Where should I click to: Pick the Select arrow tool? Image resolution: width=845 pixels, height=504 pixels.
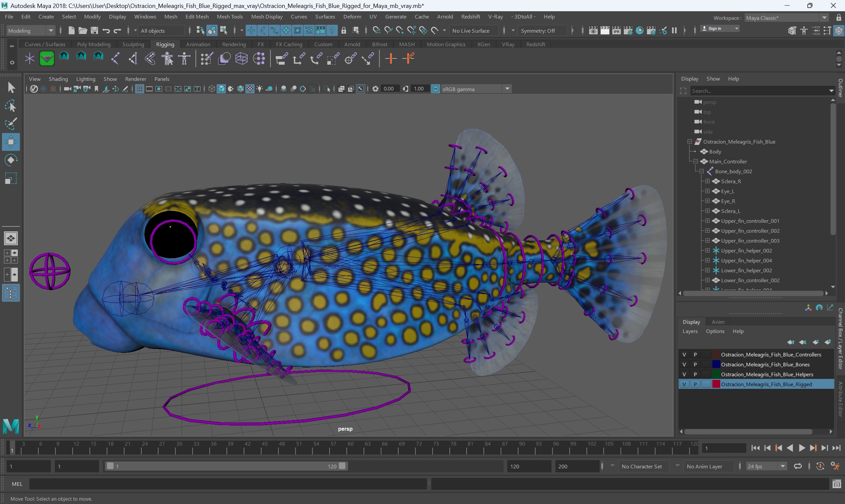pos(11,87)
